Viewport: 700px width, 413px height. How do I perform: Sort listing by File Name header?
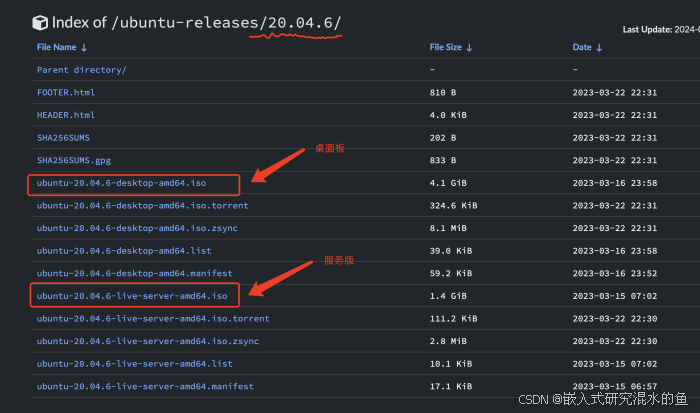[56, 47]
